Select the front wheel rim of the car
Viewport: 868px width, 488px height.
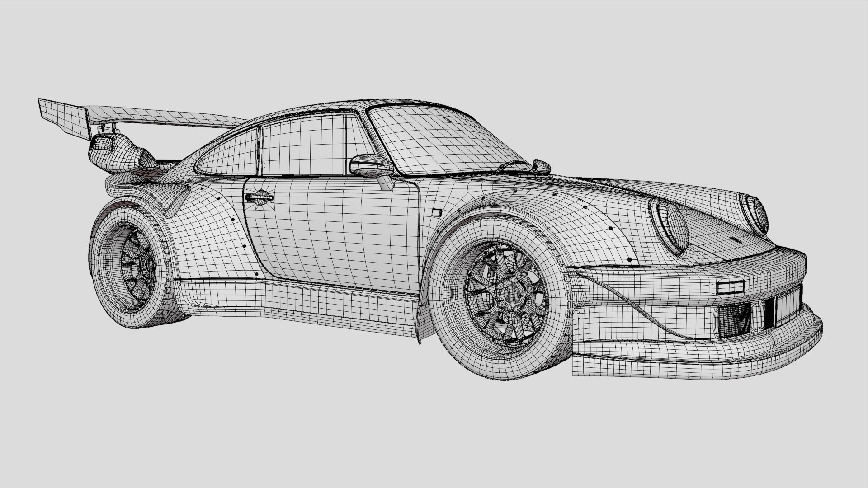coord(506,297)
